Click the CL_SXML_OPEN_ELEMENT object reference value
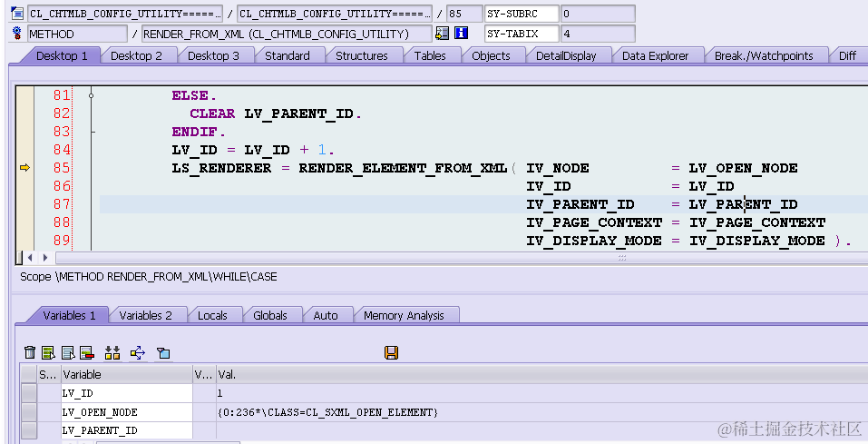Image resolution: width=868 pixels, height=444 pixels. [327, 412]
